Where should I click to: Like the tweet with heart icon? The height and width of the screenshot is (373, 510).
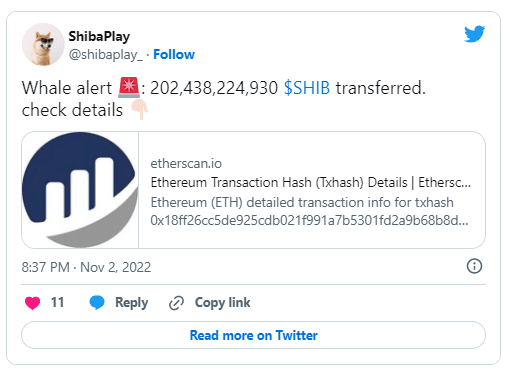(x=32, y=303)
